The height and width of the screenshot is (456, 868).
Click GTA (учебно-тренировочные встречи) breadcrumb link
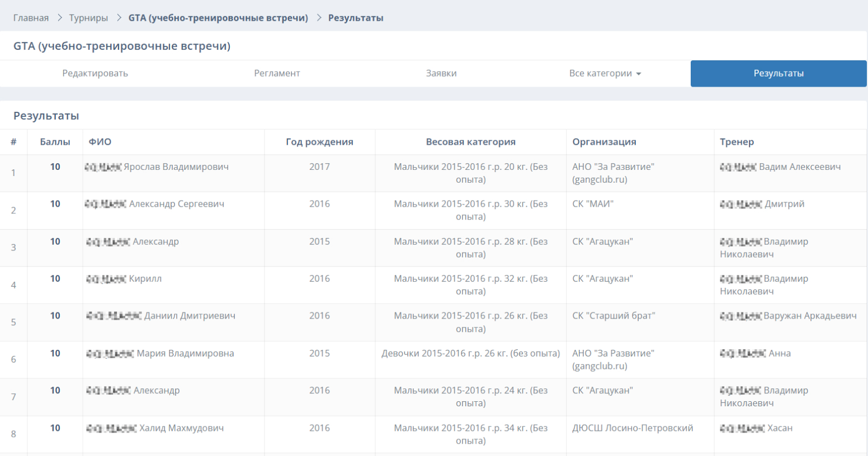point(218,18)
